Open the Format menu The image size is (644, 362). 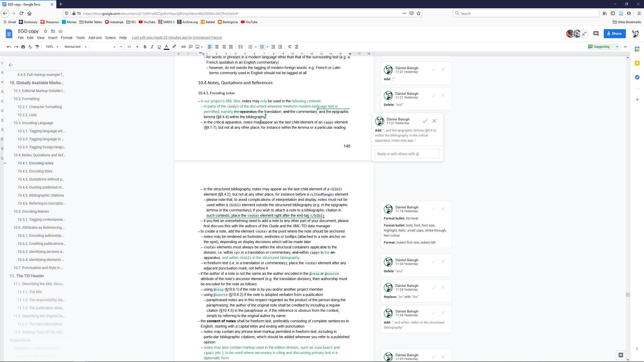[66, 37]
